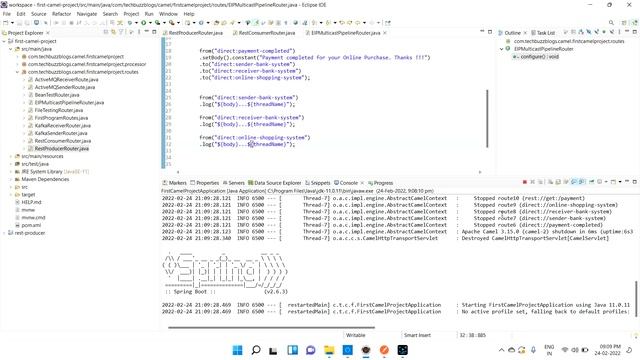Open Windows Start button on taskbar
This screenshot has width=640, height=360.
(x=237, y=350)
